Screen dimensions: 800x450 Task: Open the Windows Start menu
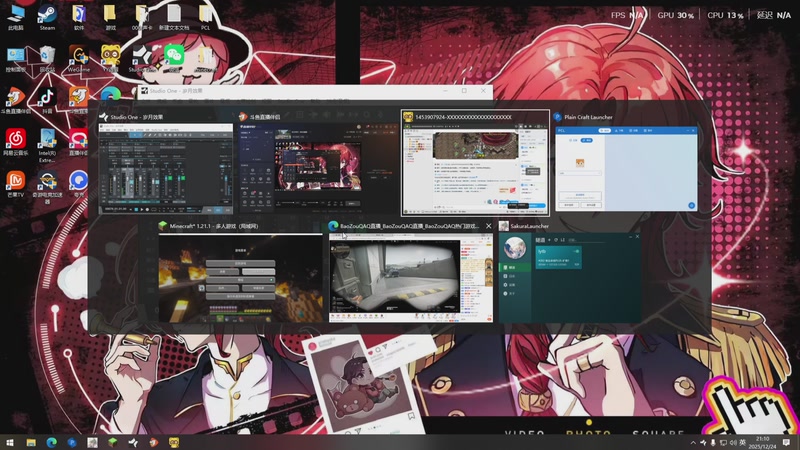point(10,442)
